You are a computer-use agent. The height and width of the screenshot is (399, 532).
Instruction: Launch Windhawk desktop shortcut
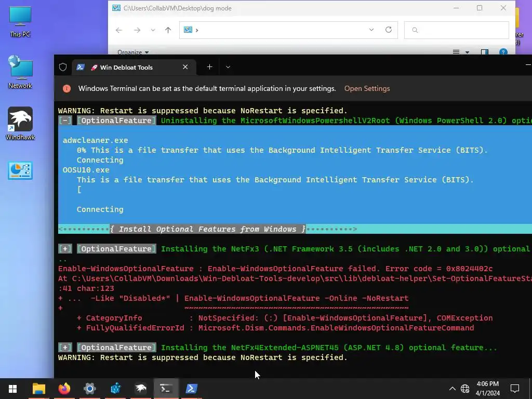(x=20, y=124)
